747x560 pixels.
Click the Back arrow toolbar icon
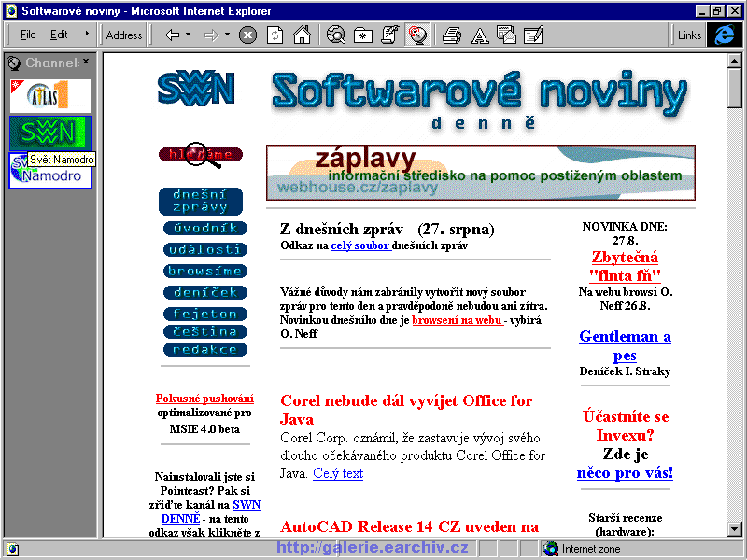click(x=173, y=35)
